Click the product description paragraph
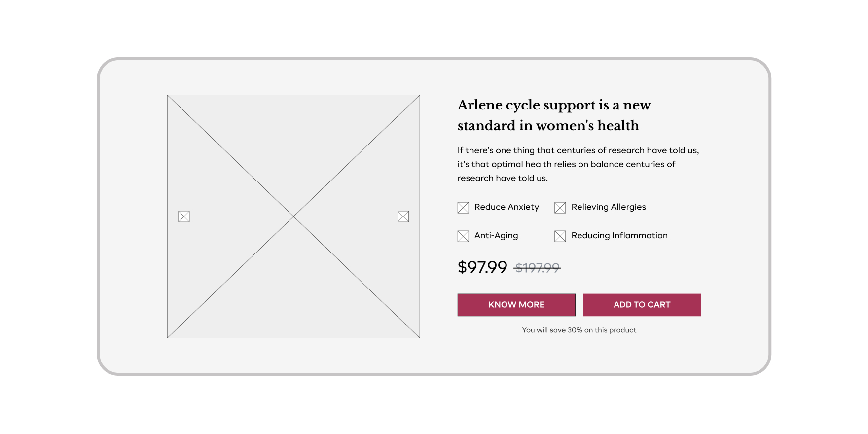 click(x=578, y=164)
